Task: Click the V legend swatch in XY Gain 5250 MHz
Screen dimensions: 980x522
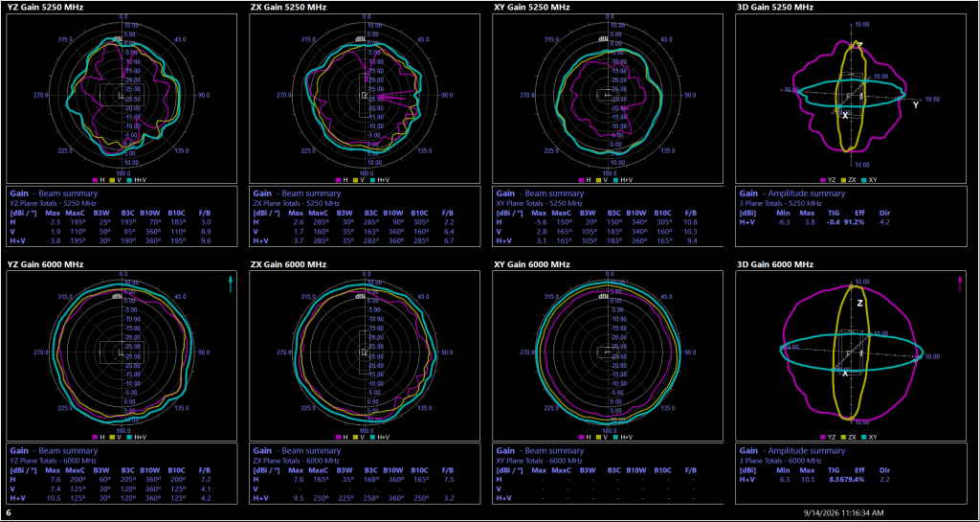Action: 600,179
